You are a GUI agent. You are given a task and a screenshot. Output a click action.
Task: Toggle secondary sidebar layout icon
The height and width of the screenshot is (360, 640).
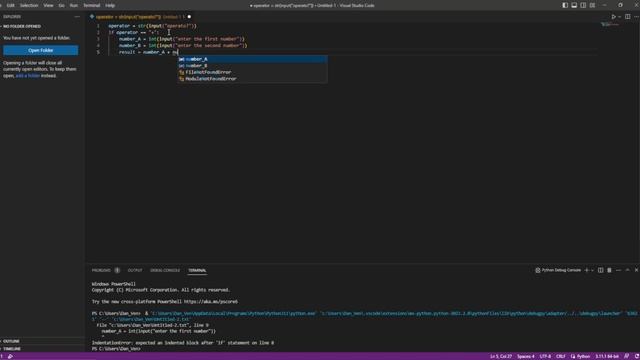click(x=583, y=5)
